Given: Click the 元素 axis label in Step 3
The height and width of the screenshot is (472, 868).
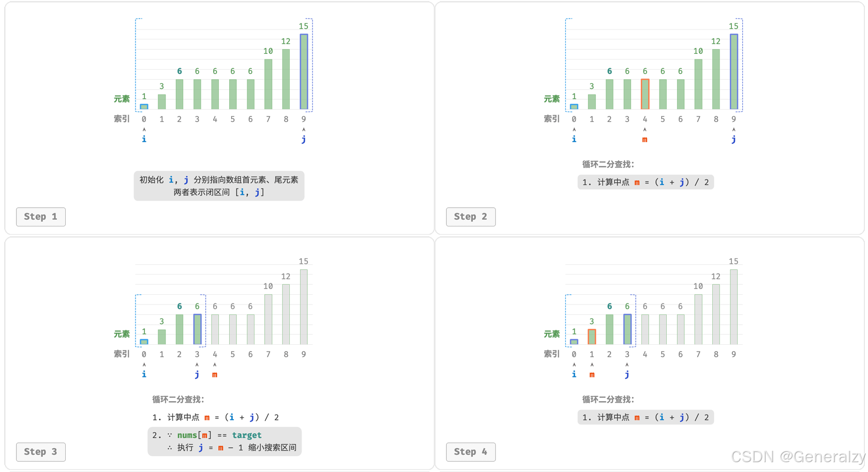Looking at the screenshot, I should (122, 334).
